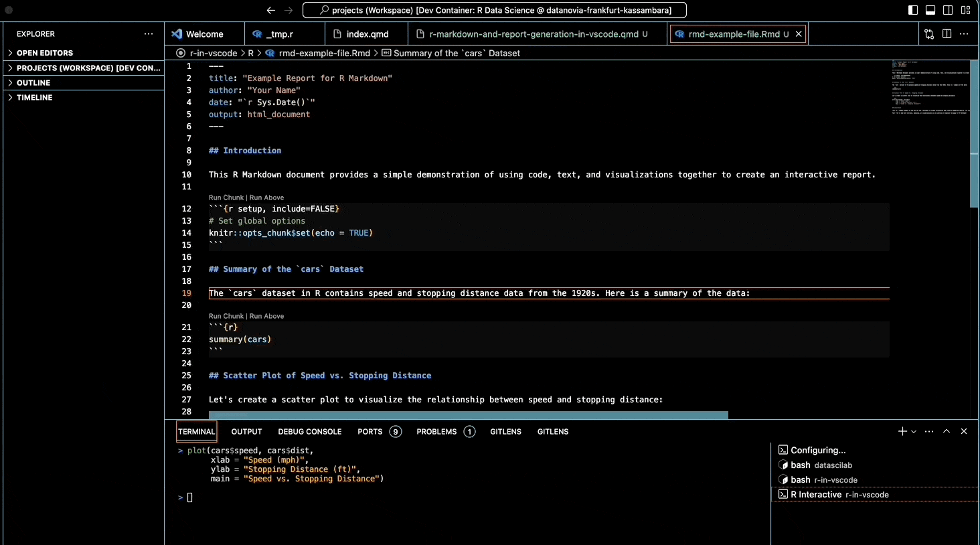Select the R Interactive terminal
Viewport: 980px width, 545px height.
874,494
